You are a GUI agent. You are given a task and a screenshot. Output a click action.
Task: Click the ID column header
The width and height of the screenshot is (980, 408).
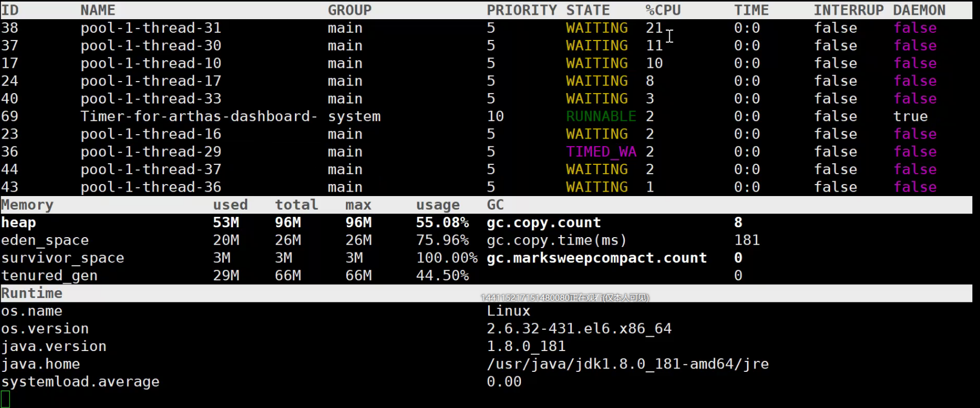tap(10, 10)
